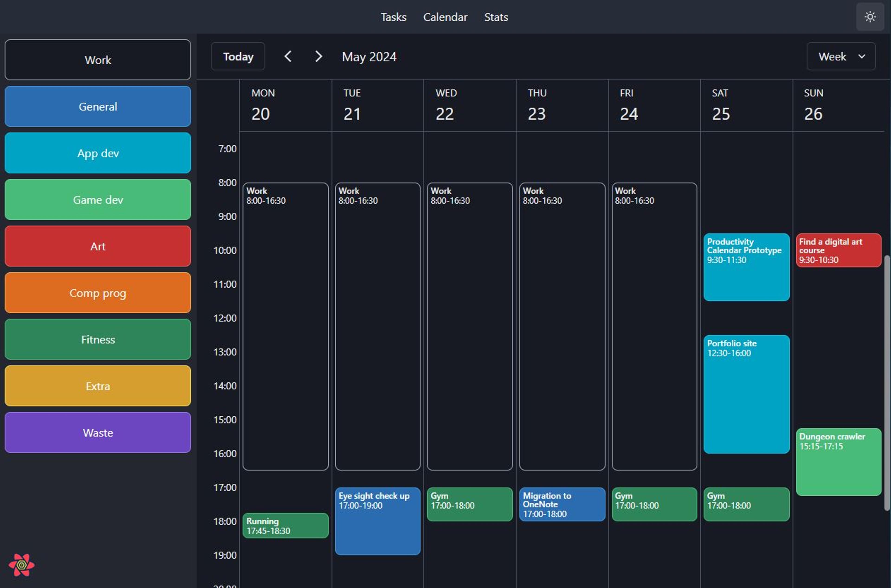Open Wednesday's Gym event
The height and width of the screenshot is (588, 891).
tap(470, 504)
